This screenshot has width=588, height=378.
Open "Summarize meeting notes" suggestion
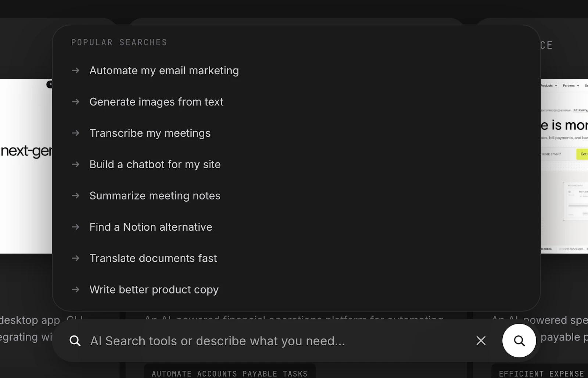(155, 196)
